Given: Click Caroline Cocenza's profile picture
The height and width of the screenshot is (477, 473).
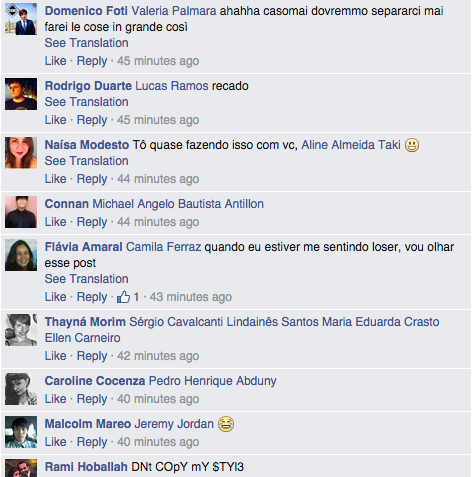Looking at the screenshot, I should [x=21, y=389].
